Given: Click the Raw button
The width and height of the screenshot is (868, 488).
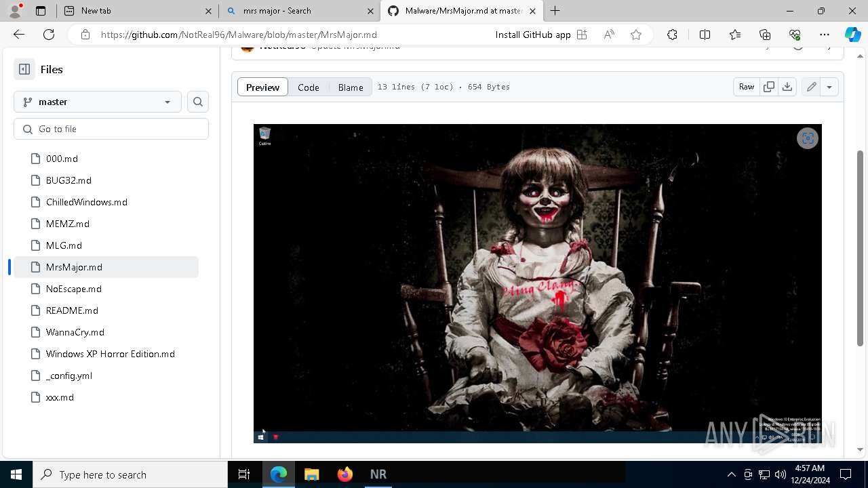Looking at the screenshot, I should (747, 87).
